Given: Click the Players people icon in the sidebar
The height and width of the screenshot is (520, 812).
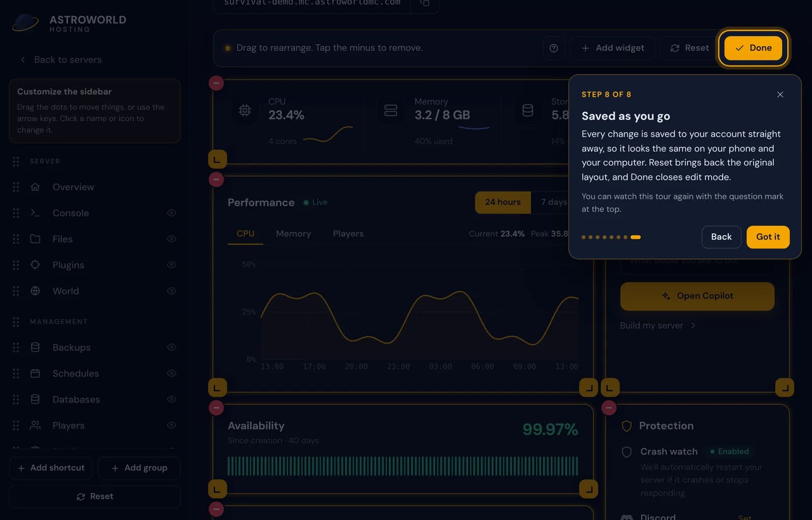Looking at the screenshot, I should pos(35,426).
